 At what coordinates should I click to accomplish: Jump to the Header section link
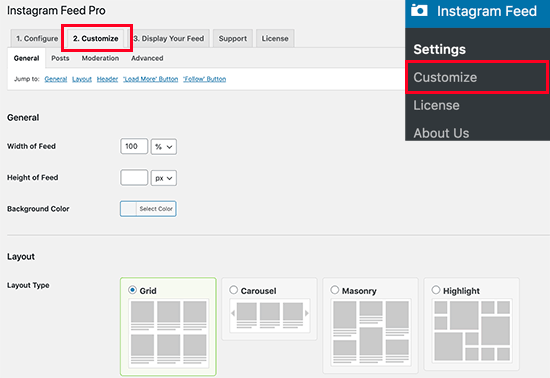[107, 79]
